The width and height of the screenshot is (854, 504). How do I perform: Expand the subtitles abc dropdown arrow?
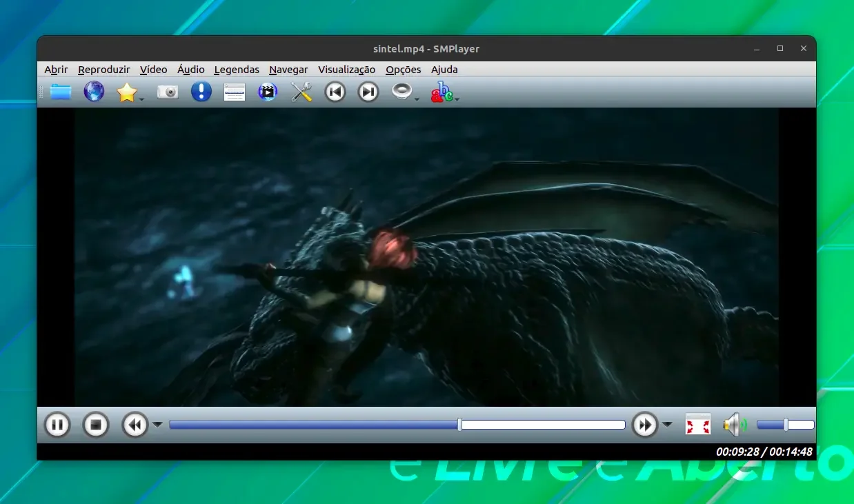pos(457,99)
